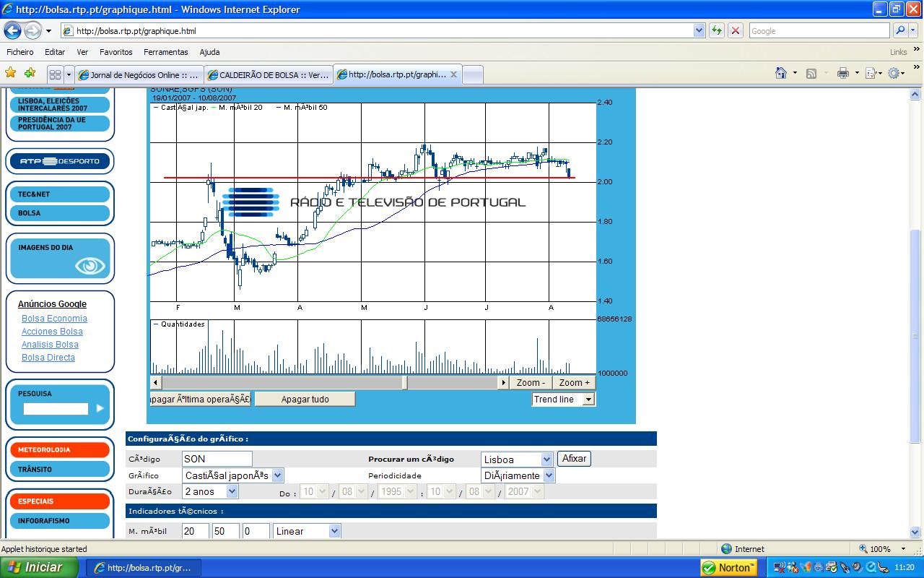Open a new blank browser tab
Screen dimensions: 924x578
(472, 74)
